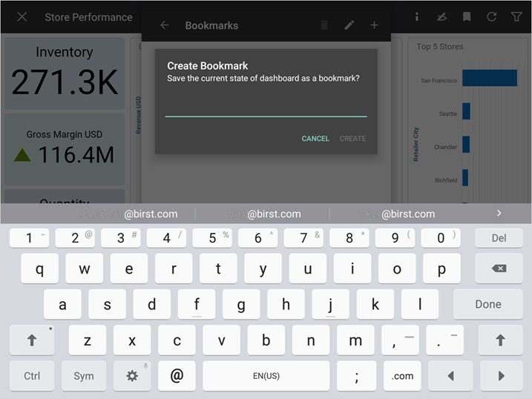This screenshot has width=532, height=399.
Task: Click CANCEL in Create Bookmark dialog
Action: (x=315, y=139)
